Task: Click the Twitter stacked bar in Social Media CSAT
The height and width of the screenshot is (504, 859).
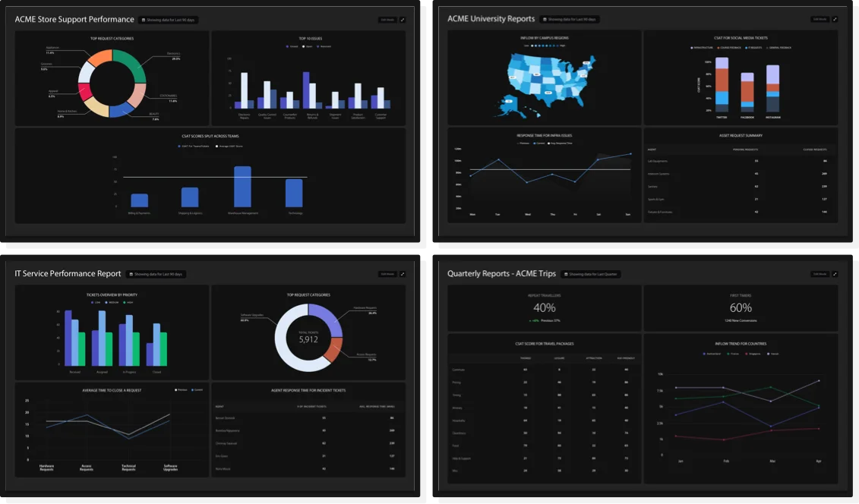Action: point(722,85)
